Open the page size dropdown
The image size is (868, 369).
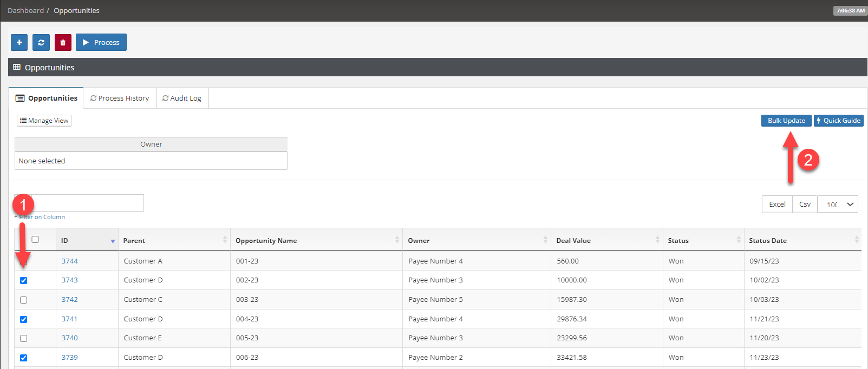click(x=838, y=204)
